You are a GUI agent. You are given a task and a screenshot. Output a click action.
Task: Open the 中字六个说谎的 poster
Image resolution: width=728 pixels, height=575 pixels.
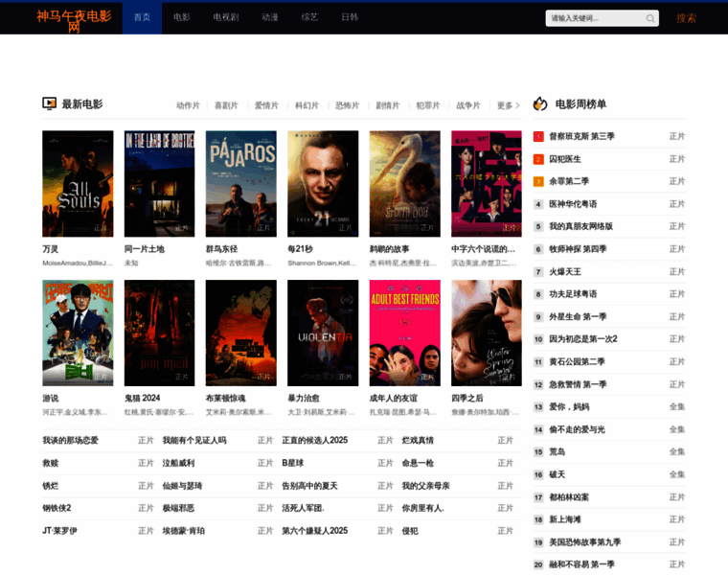click(x=487, y=183)
